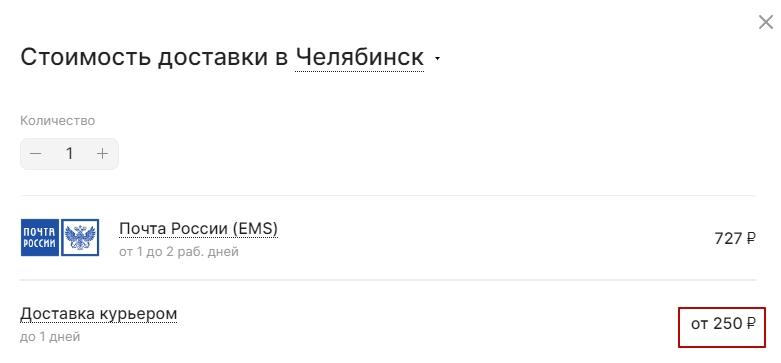781x363 pixels.
Task: Open the Доставка курьером link
Action: (99, 314)
